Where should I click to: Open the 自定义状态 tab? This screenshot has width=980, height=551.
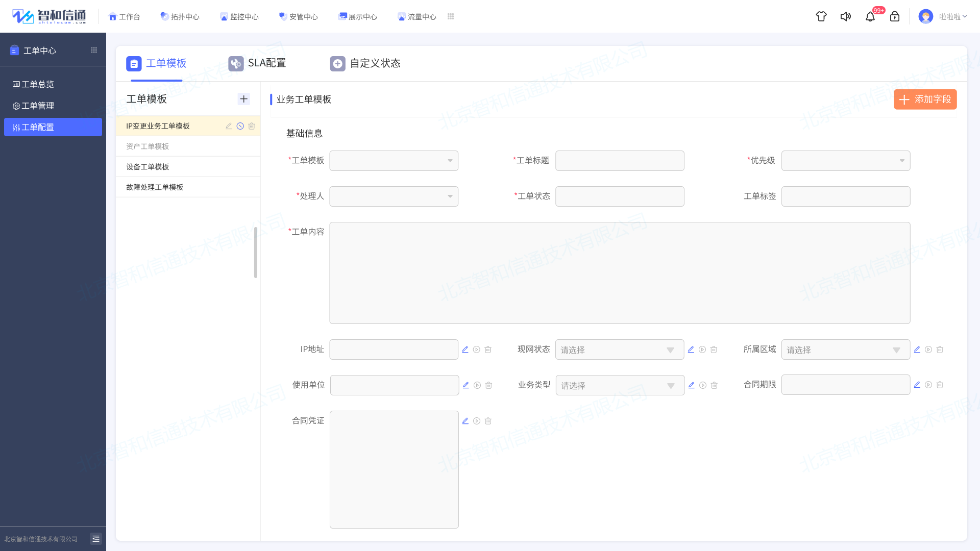coord(376,63)
